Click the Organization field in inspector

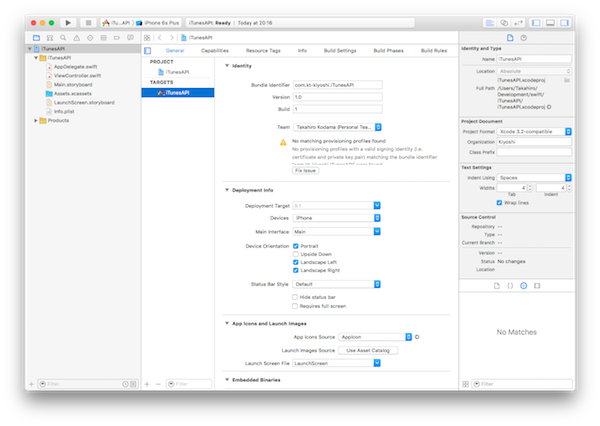click(534, 142)
